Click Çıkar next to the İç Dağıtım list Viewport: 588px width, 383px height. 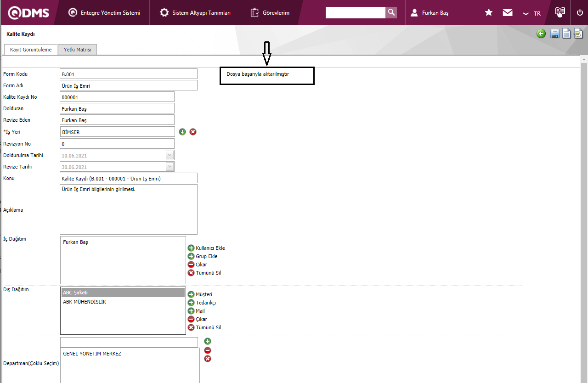pos(198,265)
